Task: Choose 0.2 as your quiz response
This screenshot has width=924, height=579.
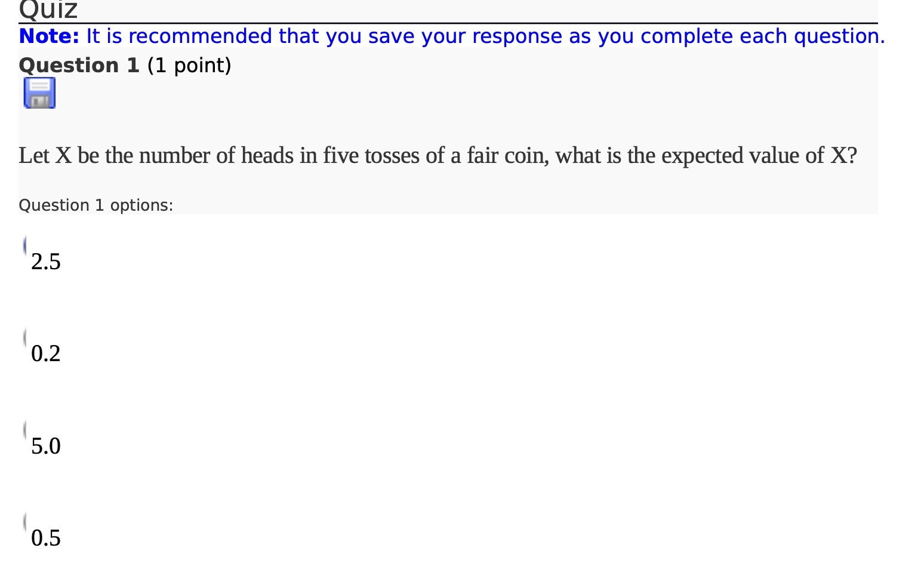Action: click(x=25, y=336)
